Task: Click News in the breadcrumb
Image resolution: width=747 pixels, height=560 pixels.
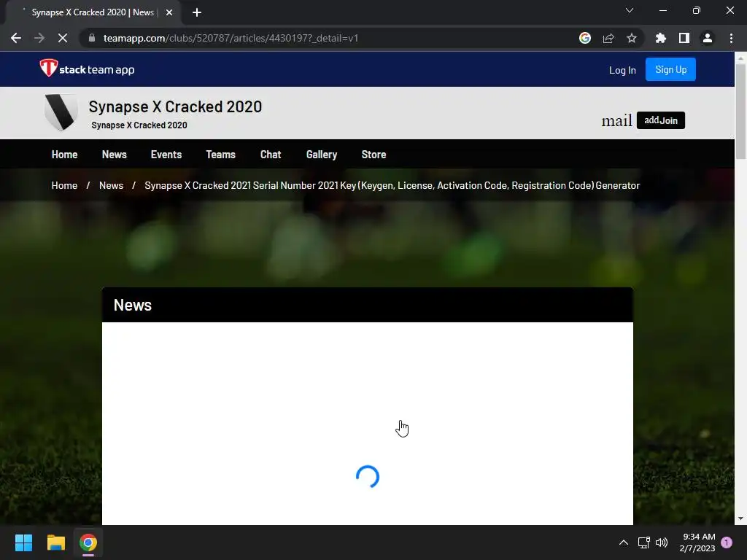Action: click(x=111, y=185)
